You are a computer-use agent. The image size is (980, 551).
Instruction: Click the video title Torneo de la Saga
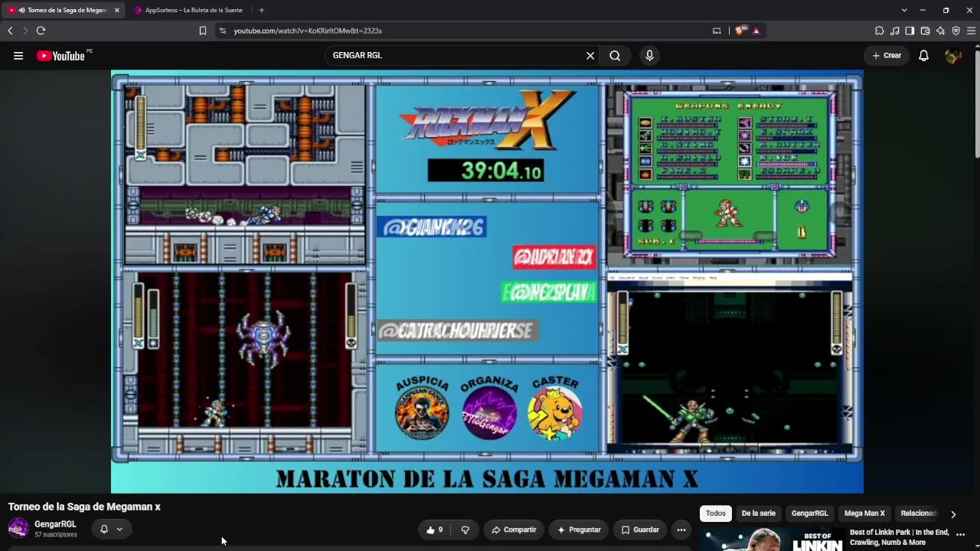(84, 507)
